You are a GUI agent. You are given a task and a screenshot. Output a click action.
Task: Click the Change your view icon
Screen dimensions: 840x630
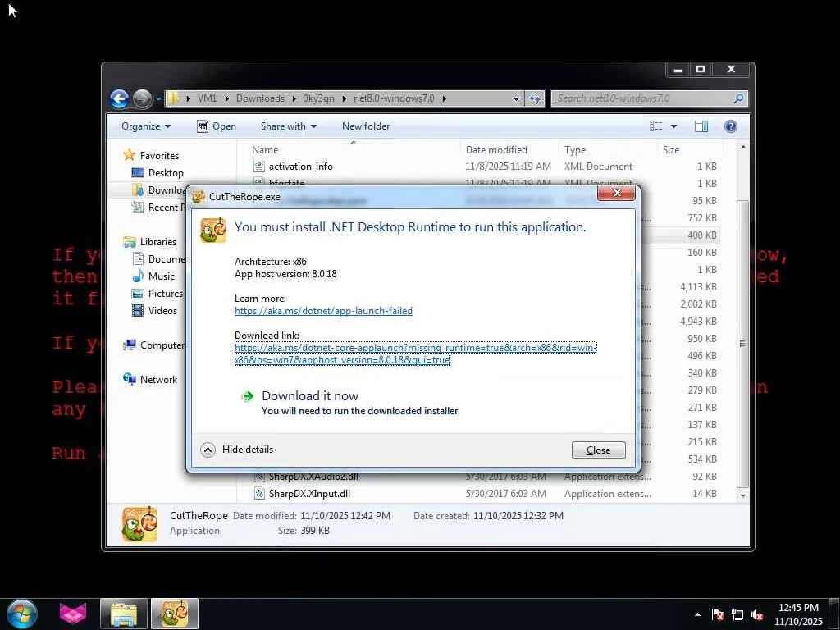(656, 126)
